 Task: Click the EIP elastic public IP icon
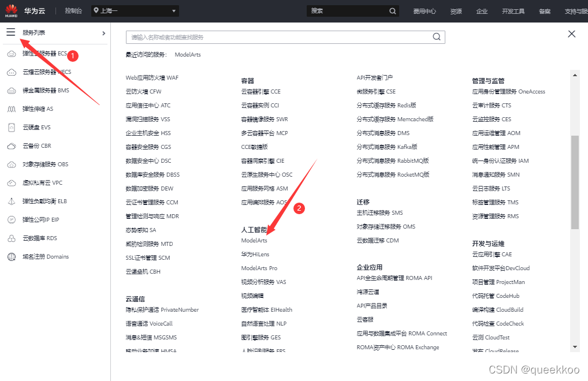coord(12,219)
